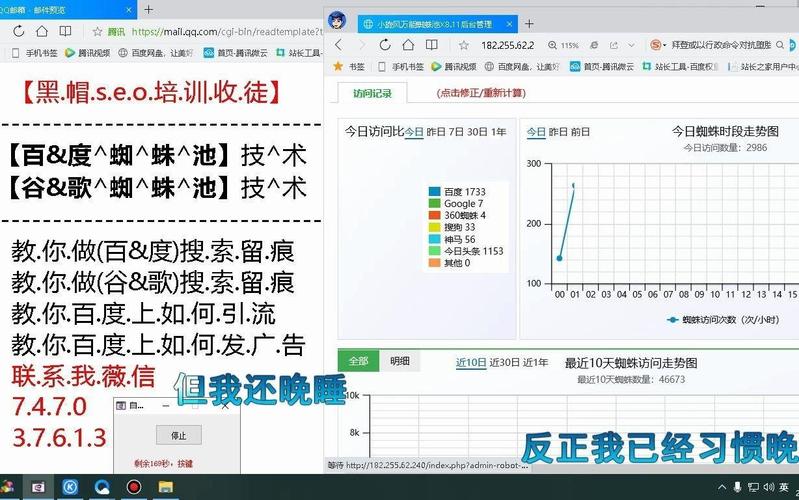Open 站长工具-百度权重 bookmark in right browser
The width and height of the screenshot is (799, 500).
(680, 66)
